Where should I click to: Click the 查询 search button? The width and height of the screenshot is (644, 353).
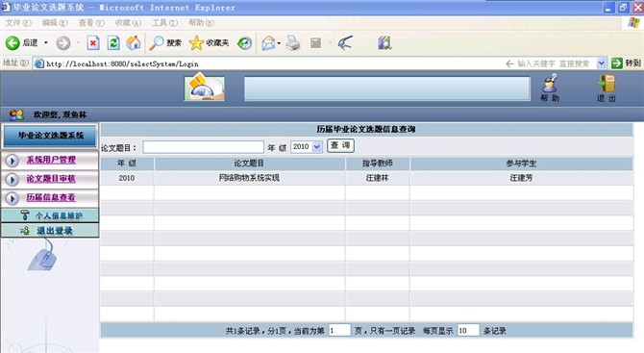tap(340, 145)
